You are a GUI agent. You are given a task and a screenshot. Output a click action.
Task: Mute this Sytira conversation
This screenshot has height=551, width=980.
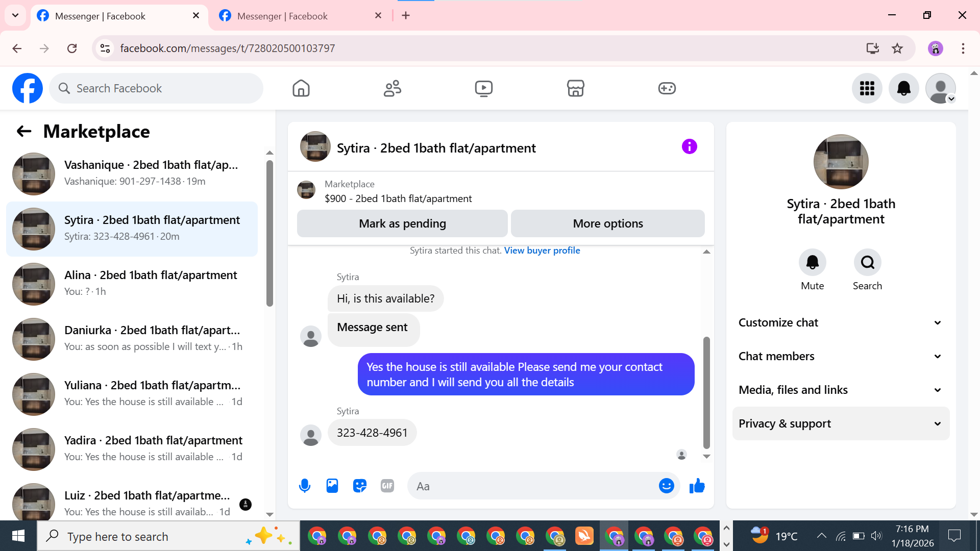[812, 262]
